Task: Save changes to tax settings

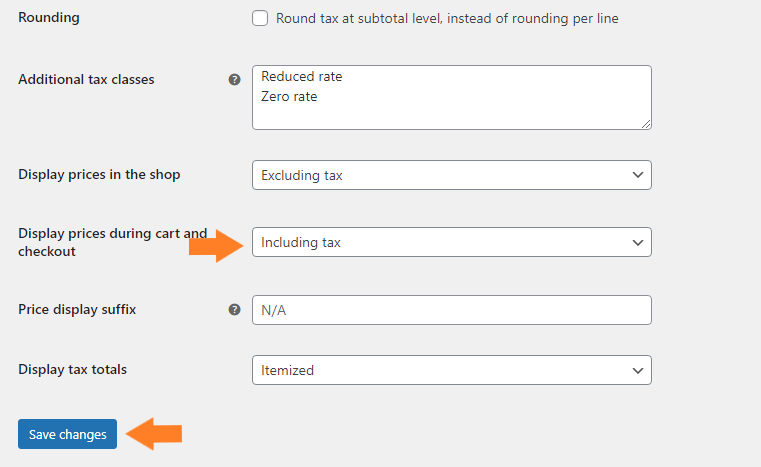Action: click(x=67, y=434)
